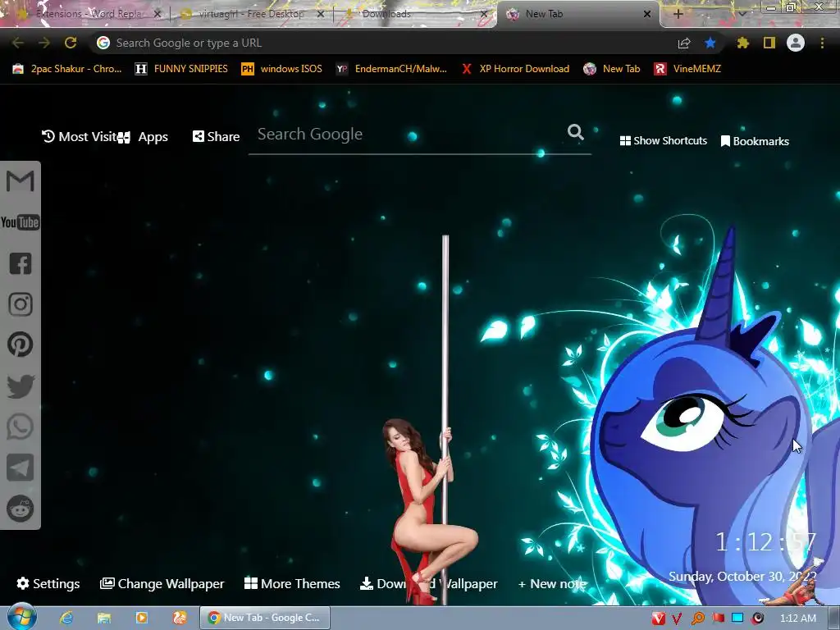Focus the Chrome address bar
The width and height of the screenshot is (840, 630).
386,43
